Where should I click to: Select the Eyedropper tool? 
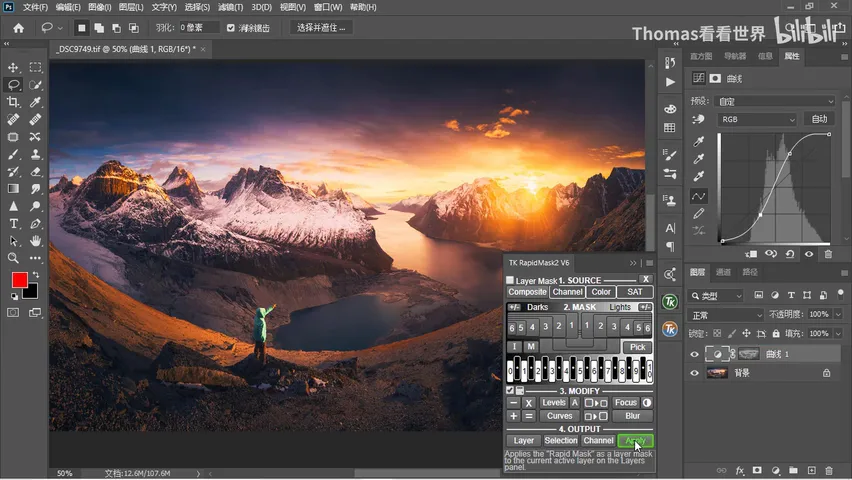(x=35, y=102)
